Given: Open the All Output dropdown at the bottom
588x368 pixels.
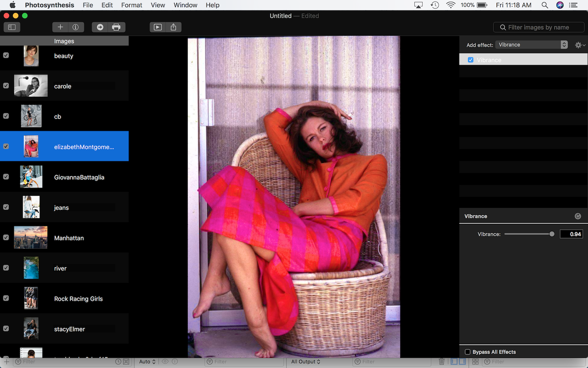Looking at the screenshot, I should coord(305,362).
